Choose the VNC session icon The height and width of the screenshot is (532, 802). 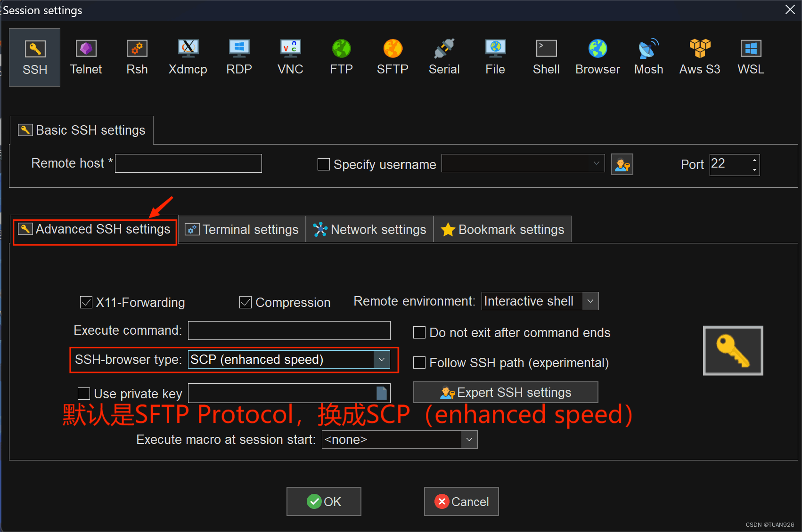coord(290,57)
